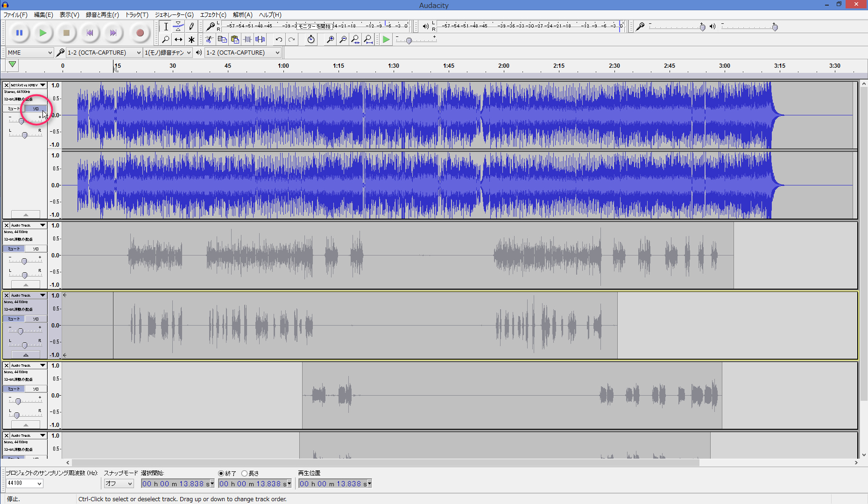This screenshot has width=868, height=504.
Task: Skip to the start of the project
Action: pyautogui.click(x=90, y=33)
